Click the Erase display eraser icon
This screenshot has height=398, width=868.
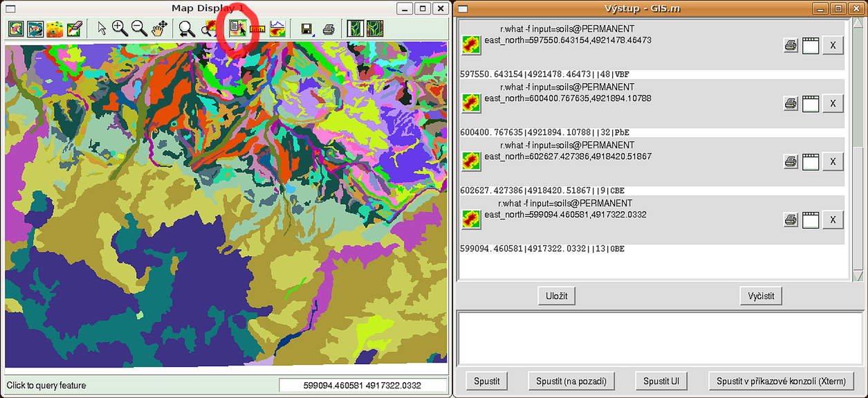coord(74,29)
